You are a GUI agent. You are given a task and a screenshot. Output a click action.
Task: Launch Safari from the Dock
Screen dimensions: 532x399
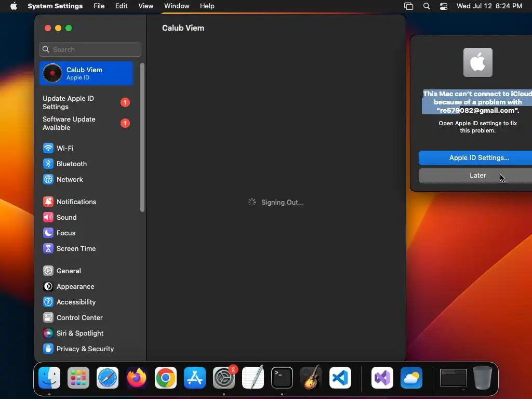[108, 378]
